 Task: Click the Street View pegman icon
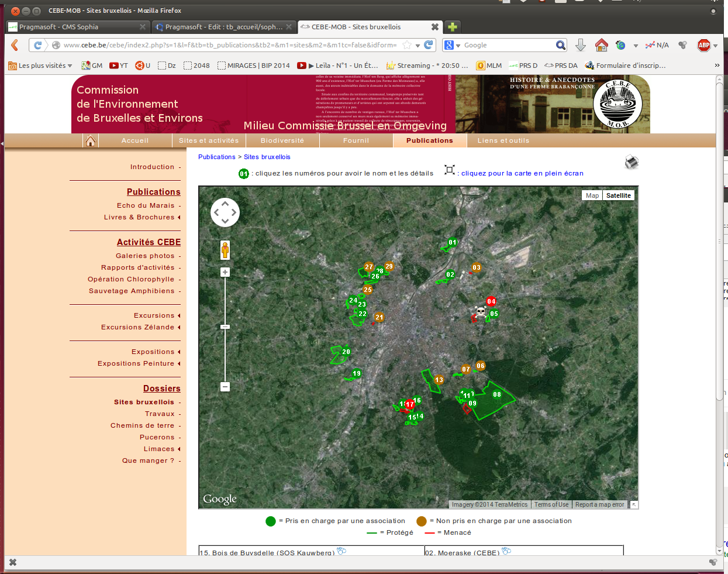tap(225, 250)
